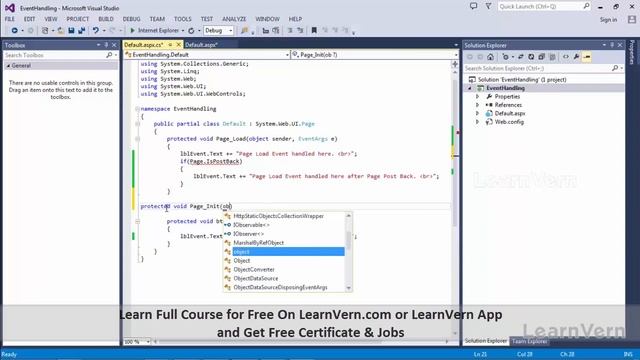Click the Save All toolbar icon

(x=82, y=31)
